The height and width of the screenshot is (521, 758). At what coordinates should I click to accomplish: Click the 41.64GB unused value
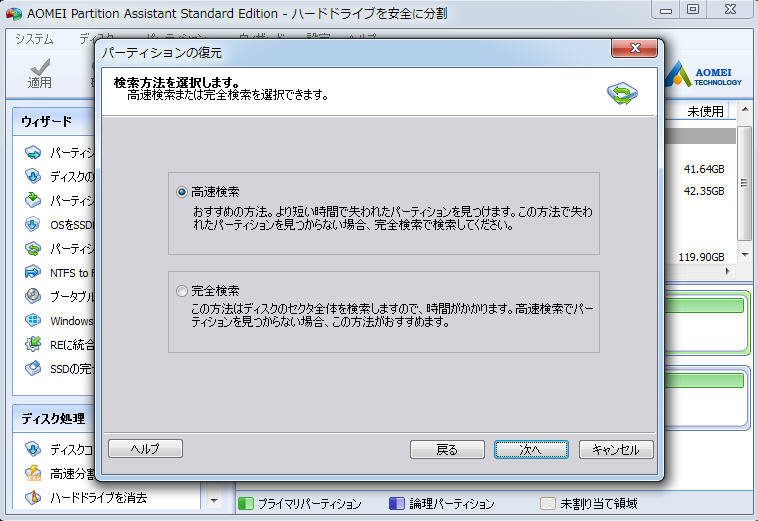coord(704,169)
